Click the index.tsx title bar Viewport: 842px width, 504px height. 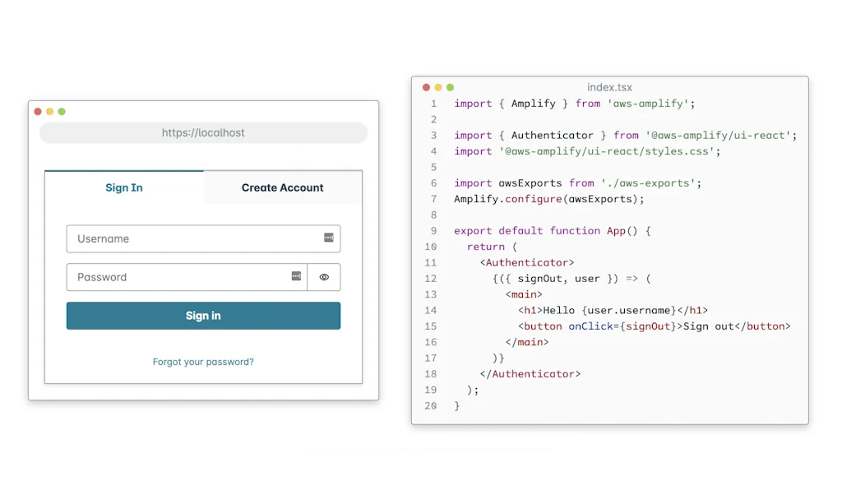[x=610, y=87]
